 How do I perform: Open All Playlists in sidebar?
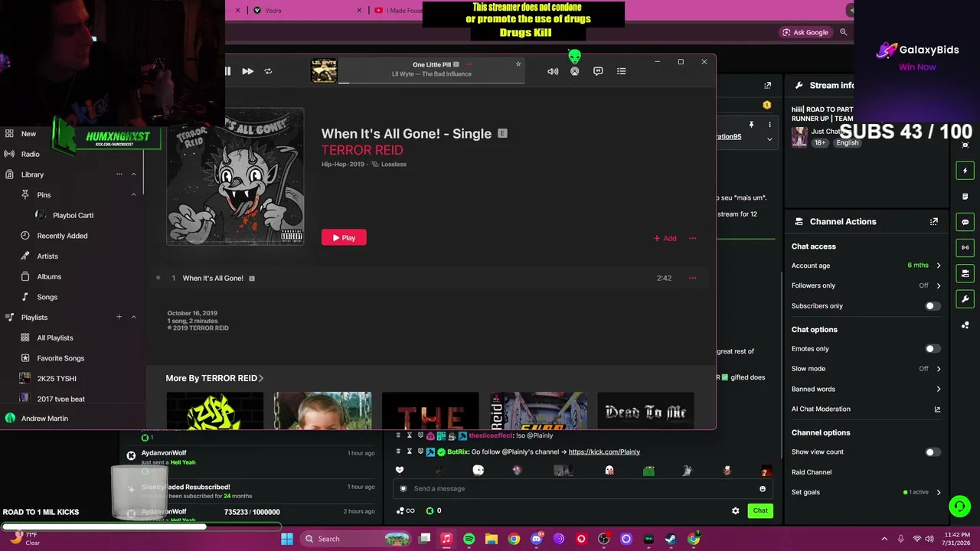tap(55, 337)
